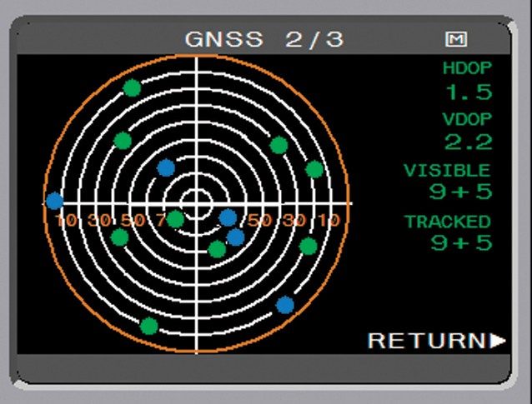Click right-side 50 elevation label

click(260, 221)
